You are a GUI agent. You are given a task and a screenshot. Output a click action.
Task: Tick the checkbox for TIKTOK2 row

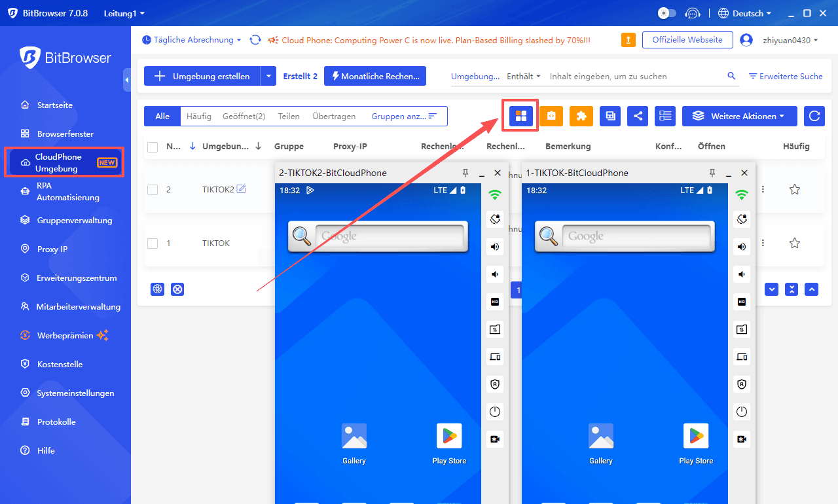pos(153,190)
